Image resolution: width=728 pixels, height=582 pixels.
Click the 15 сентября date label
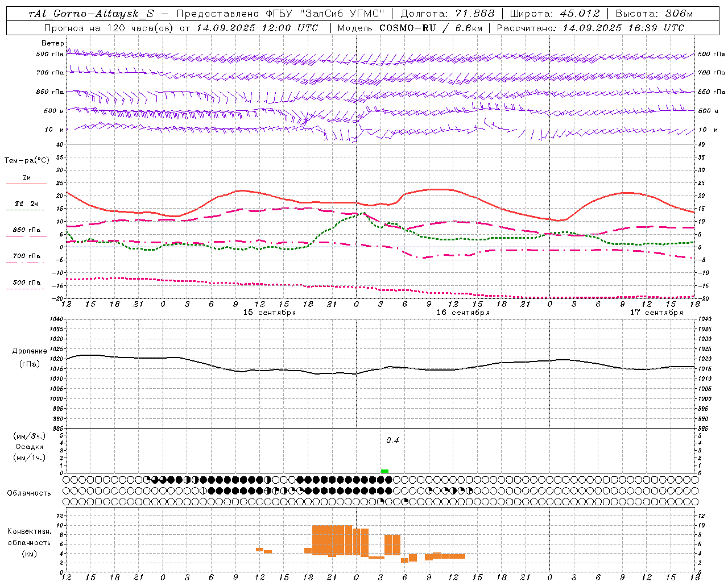(270, 313)
